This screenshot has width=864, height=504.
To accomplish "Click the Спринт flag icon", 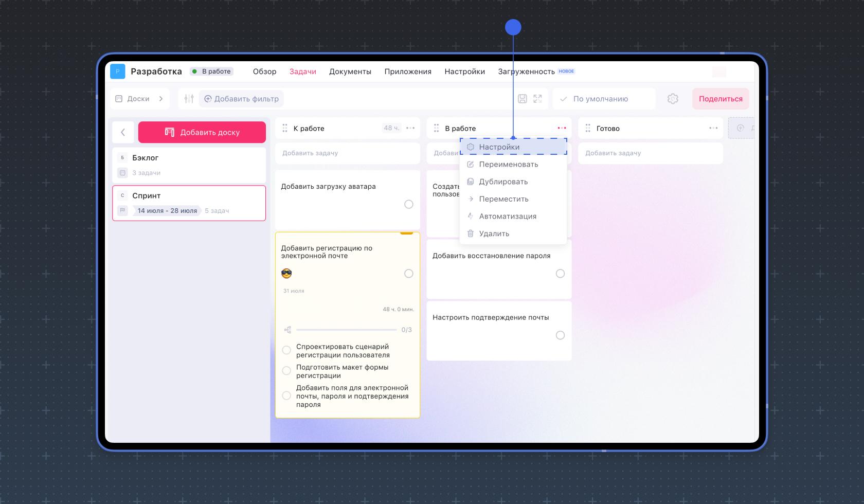I will (122, 210).
